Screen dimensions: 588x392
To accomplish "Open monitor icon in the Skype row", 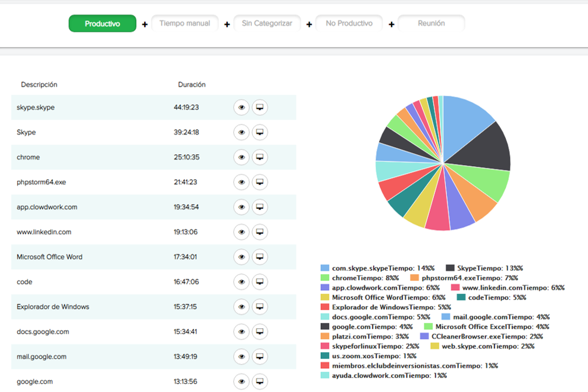I will tap(259, 132).
